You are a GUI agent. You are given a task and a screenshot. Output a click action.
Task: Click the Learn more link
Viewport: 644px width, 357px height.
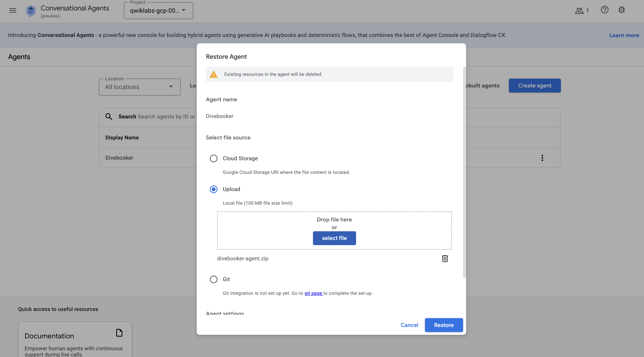point(624,35)
